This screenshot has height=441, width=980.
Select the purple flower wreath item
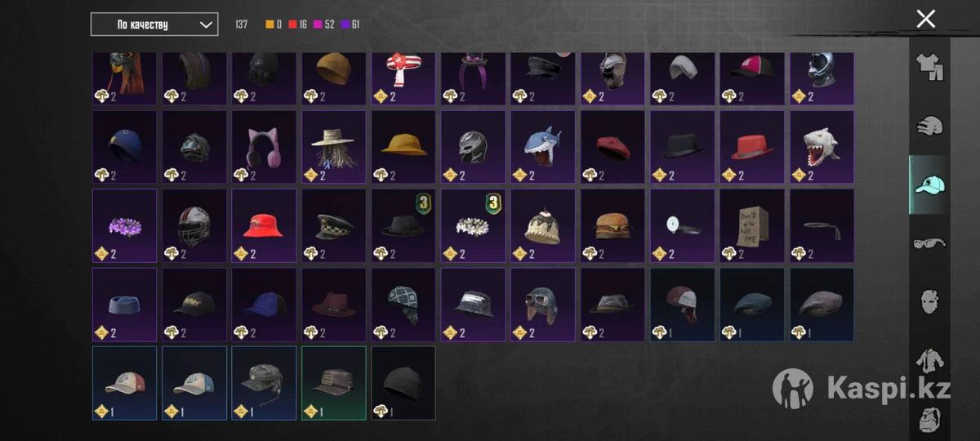coord(124,225)
